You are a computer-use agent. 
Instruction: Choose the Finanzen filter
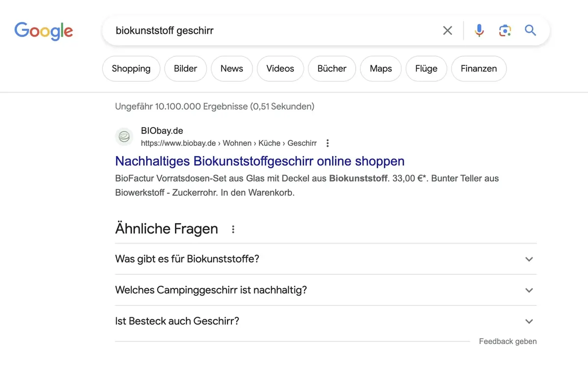[479, 69]
